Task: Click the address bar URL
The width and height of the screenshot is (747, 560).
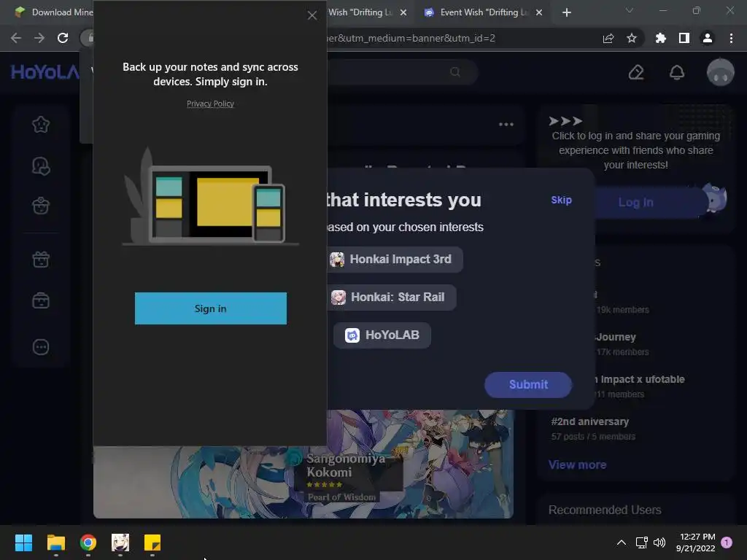Action: click(x=411, y=38)
